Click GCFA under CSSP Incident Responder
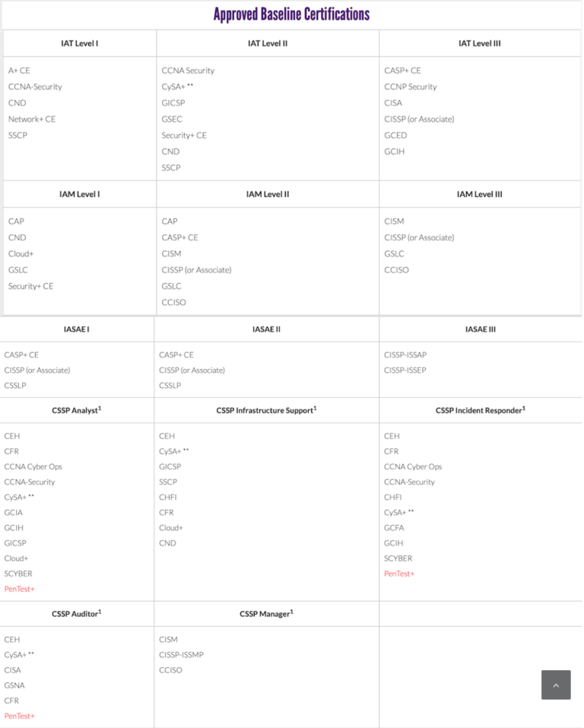Screen dimensions: 584x728 coord(394,528)
